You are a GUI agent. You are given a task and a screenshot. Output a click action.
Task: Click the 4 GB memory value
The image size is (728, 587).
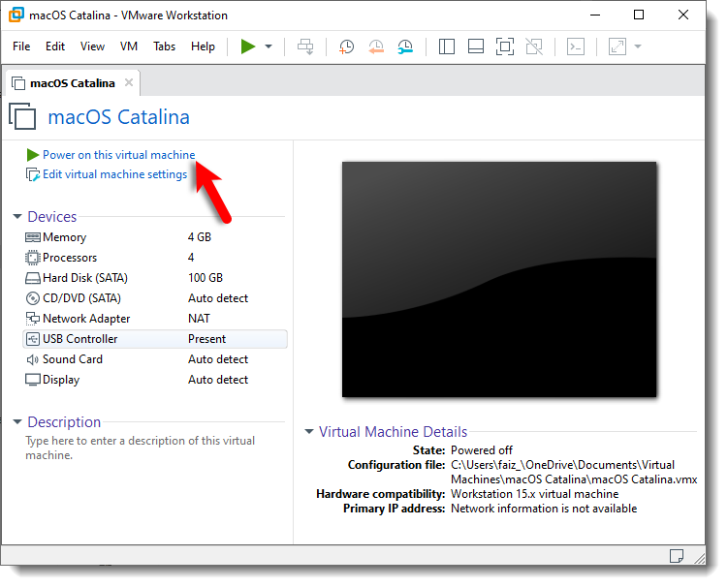tap(200, 237)
